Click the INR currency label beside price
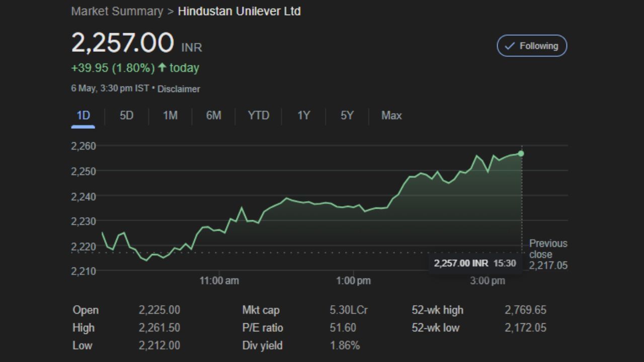This screenshot has height=362, width=644. click(192, 48)
